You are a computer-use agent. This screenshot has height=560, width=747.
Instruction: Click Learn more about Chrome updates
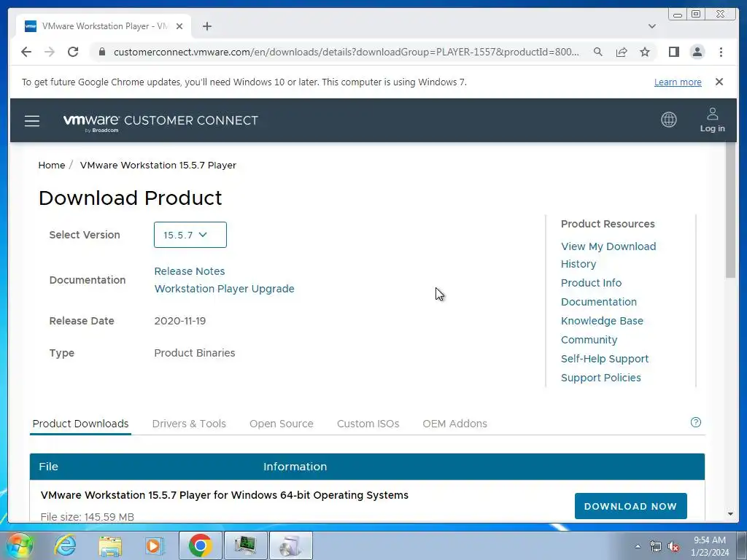pyautogui.click(x=678, y=82)
